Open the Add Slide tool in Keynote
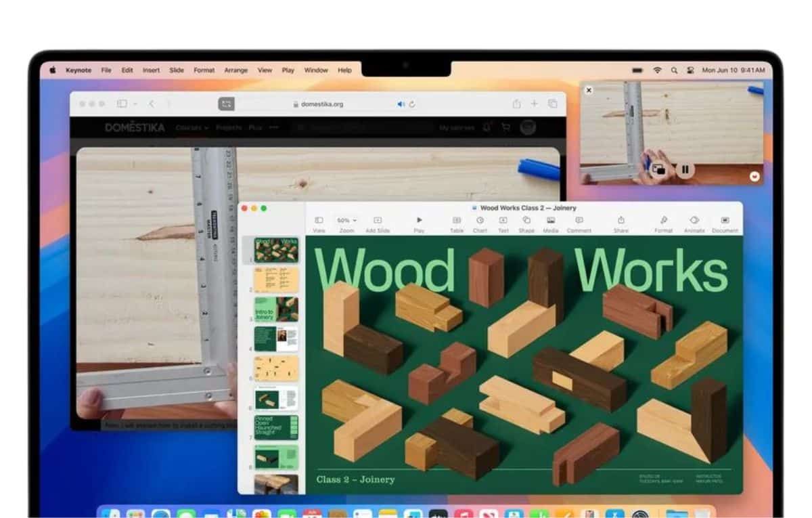This screenshot has width=812, height=518. point(378,220)
